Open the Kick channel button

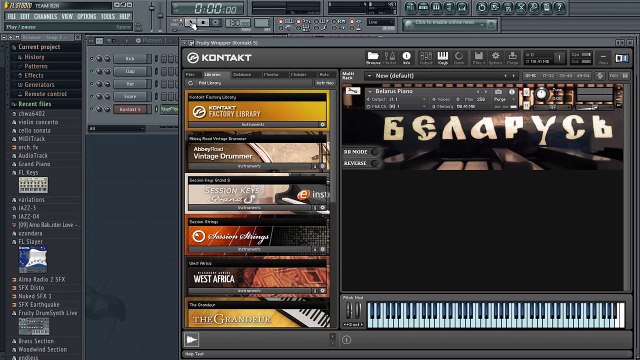pyautogui.click(x=130, y=59)
